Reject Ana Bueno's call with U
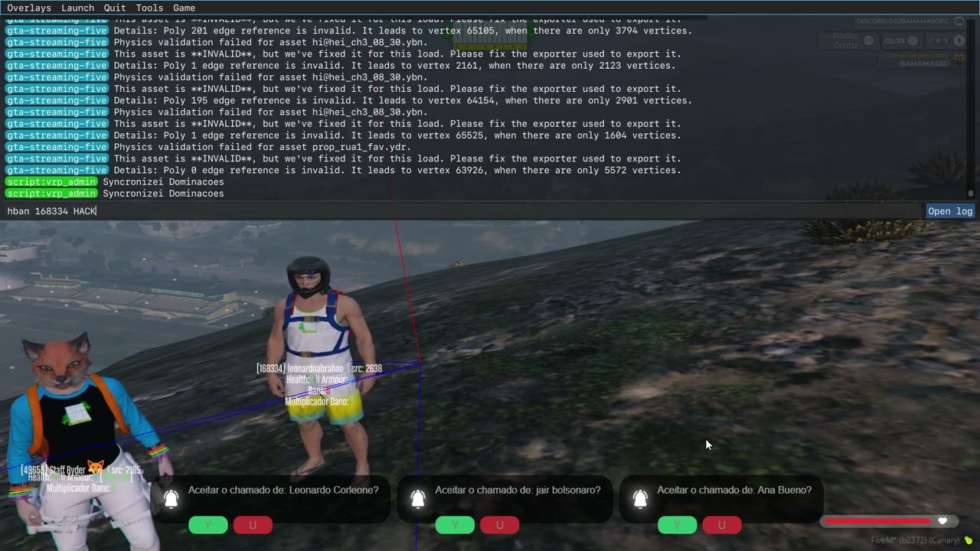The height and width of the screenshot is (551, 980). [721, 525]
